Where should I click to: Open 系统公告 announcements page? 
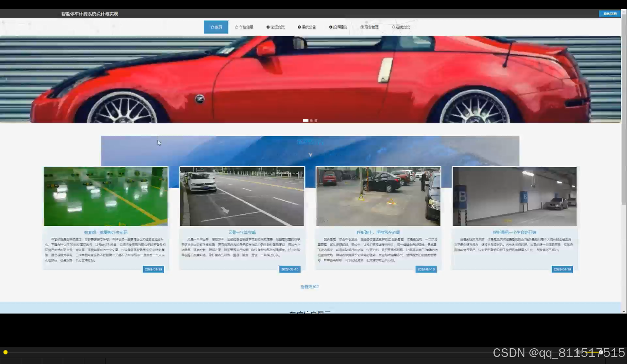[x=307, y=27]
